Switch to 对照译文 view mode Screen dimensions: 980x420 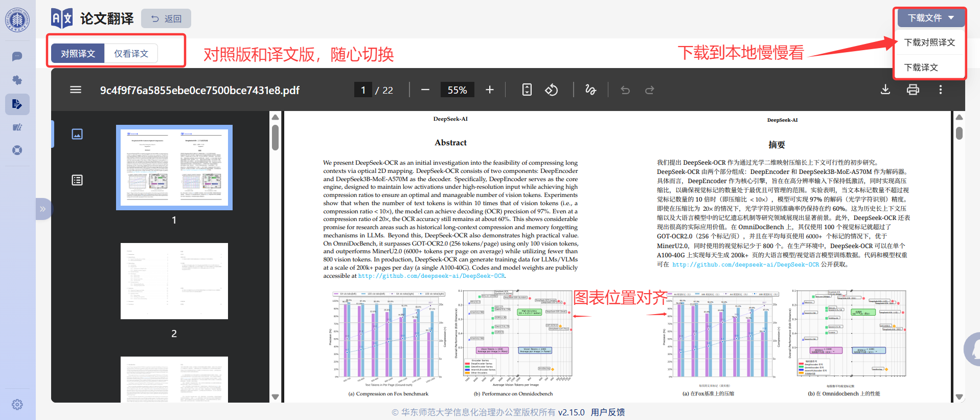[78, 54]
